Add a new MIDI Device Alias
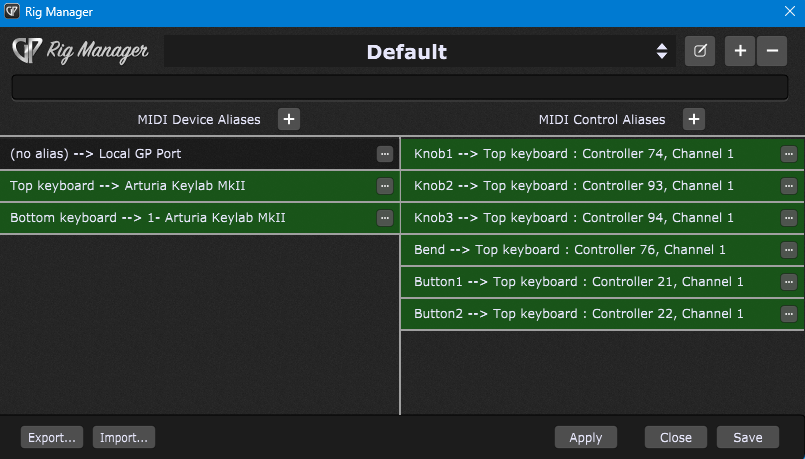805x459 pixels. pyautogui.click(x=289, y=119)
